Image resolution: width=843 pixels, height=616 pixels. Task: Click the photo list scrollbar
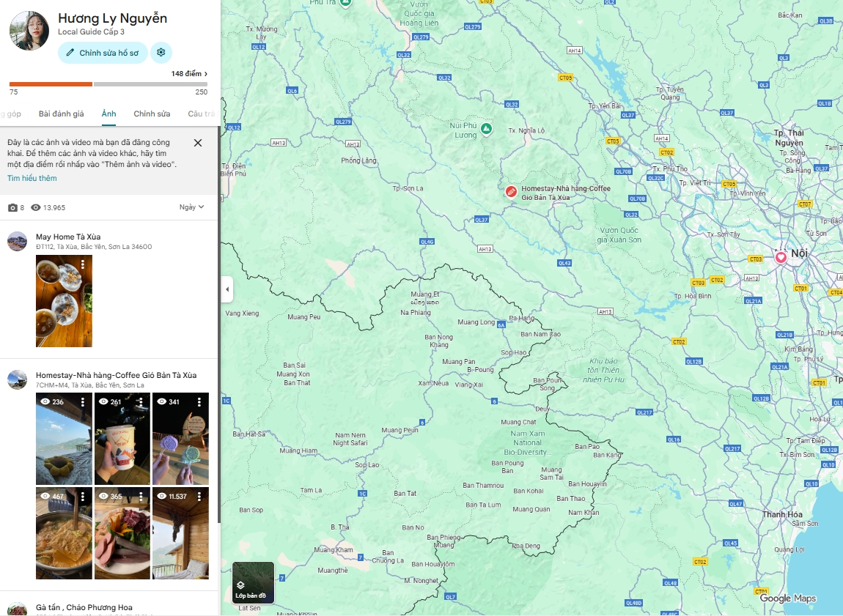219,325
